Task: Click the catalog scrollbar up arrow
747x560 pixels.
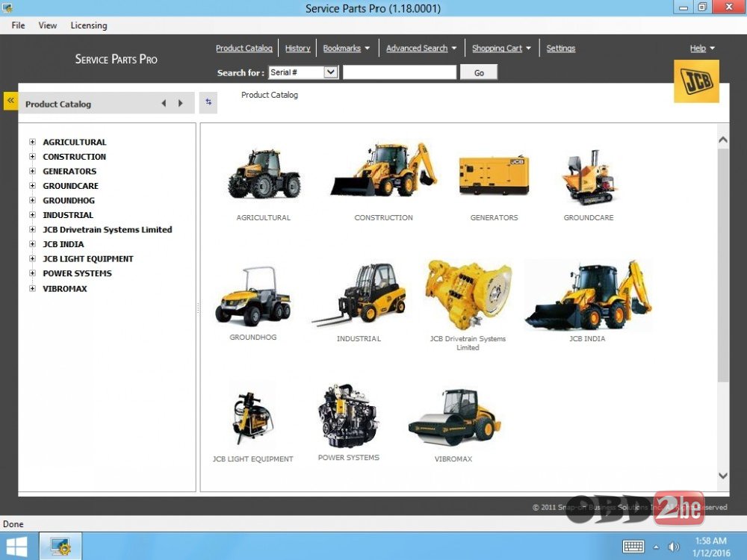Action: (722, 140)
